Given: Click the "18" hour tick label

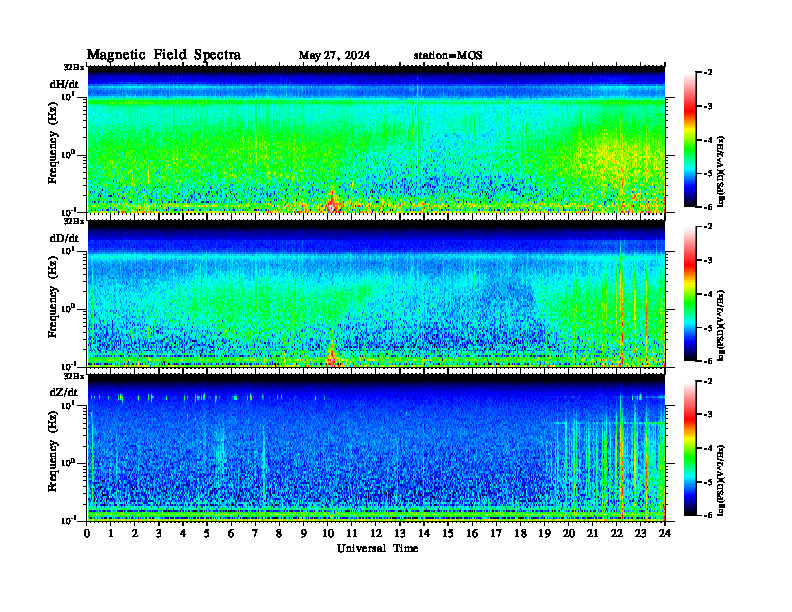Looking at the screenshot, I should pos(520,534).
